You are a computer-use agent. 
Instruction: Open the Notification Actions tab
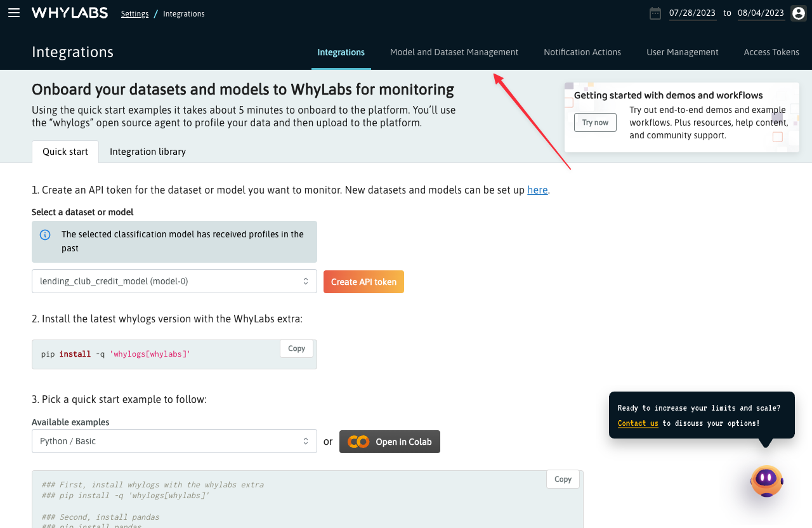(582, 52)
